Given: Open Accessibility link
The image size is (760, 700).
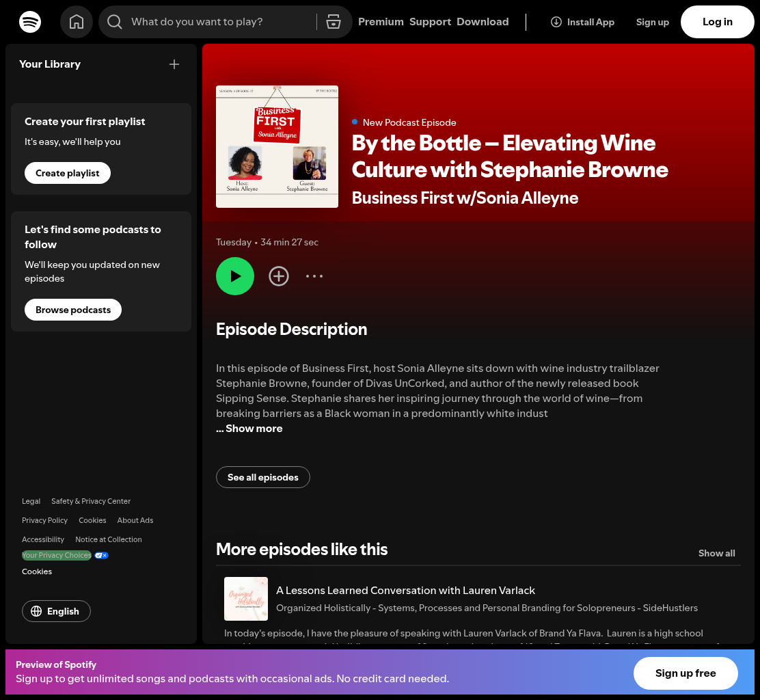Looking at the screenshot, I should click(x=42, y=539).
